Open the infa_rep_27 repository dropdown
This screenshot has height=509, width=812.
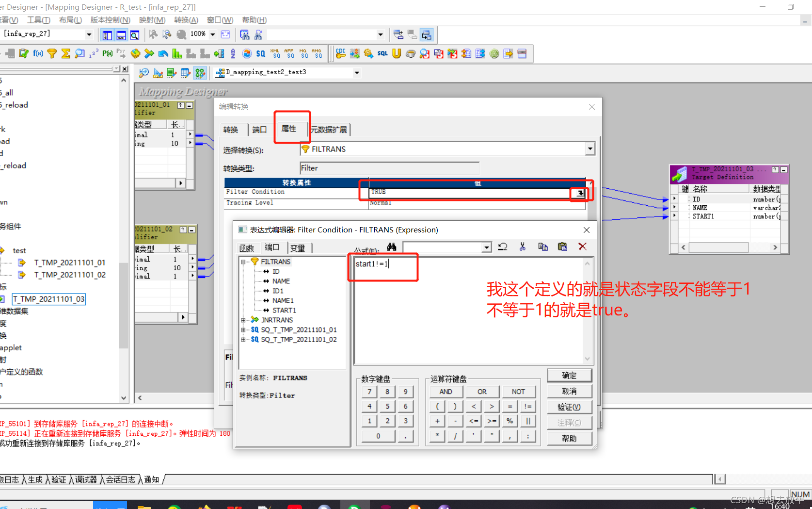[x=89, y=34]
